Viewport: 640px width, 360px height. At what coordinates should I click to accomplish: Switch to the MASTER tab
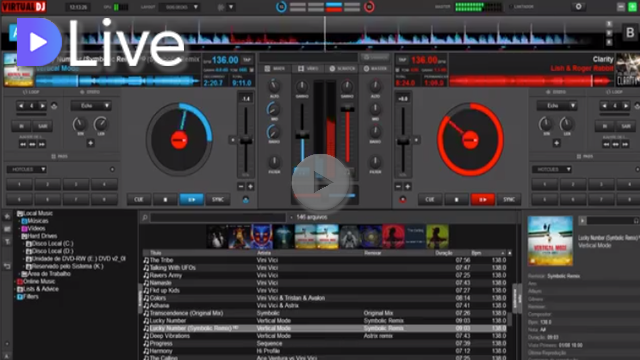point(375,69)
